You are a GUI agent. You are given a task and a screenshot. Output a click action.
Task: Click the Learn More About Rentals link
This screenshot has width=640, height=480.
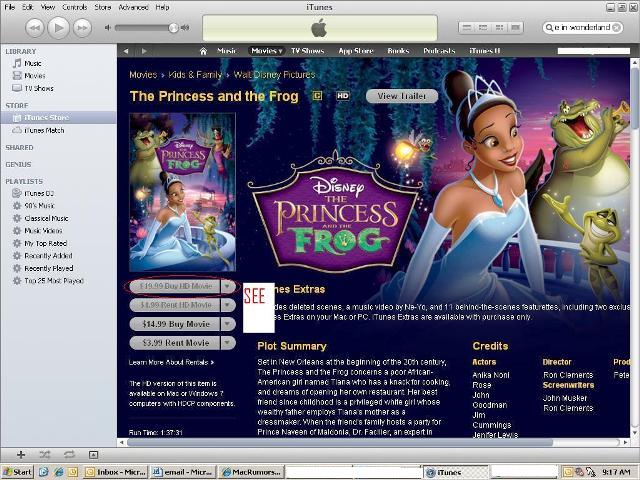tap(171, 362)
